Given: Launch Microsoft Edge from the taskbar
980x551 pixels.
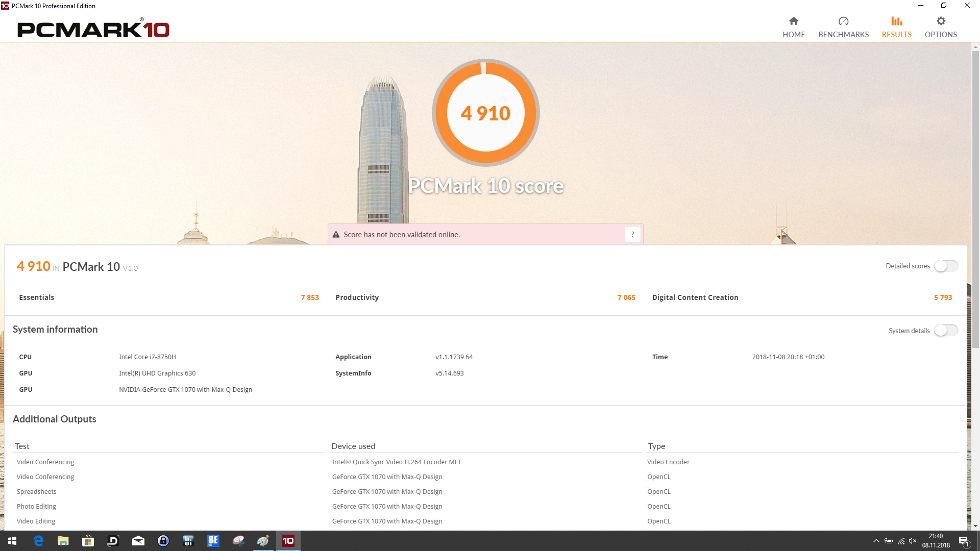Looking at the screenshot, I should [38, 541].
